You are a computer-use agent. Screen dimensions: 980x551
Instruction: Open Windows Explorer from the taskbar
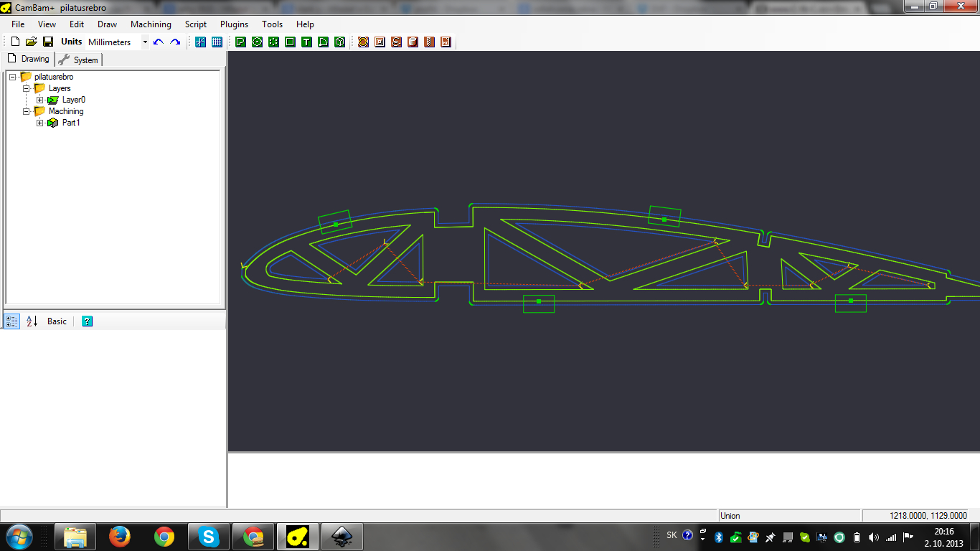pyautogui.click(x=75, y=537)
